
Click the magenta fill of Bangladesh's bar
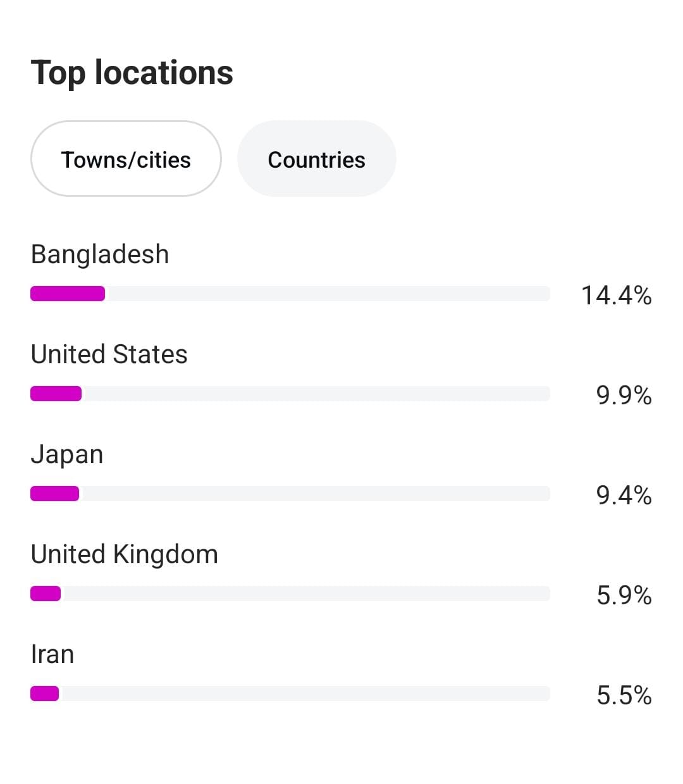68,294
